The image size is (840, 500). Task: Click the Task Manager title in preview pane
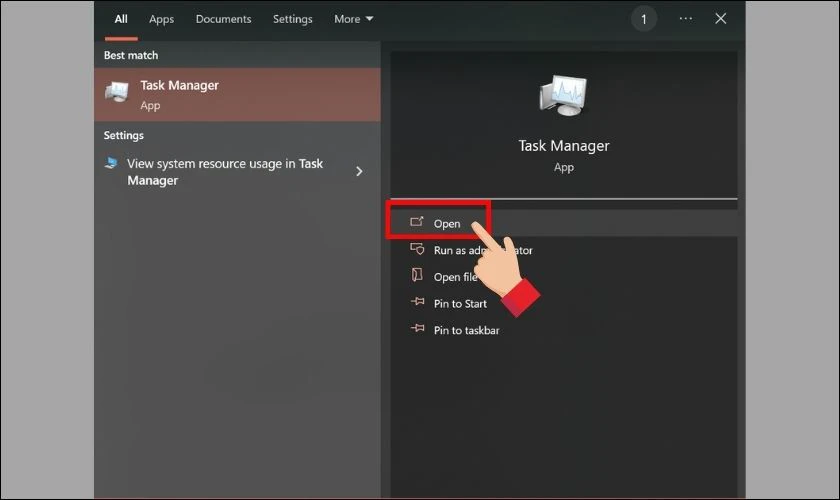(x=564, y=146)
